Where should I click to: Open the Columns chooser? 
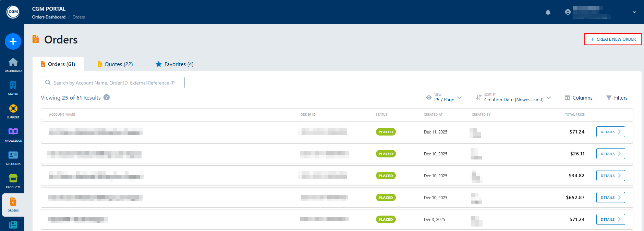point(579,98)
